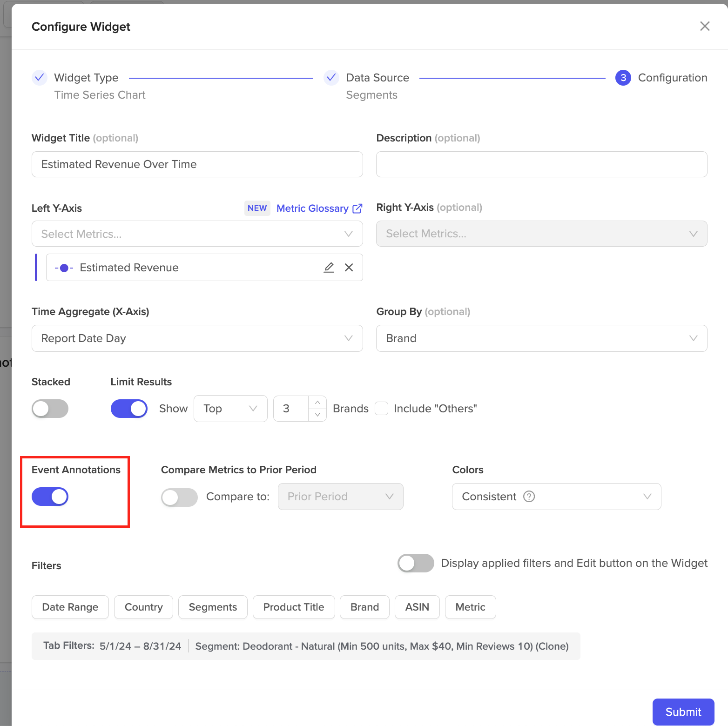Click the Widget Type step checkmark
Screen dimensions: 728x726
pos(40,77)
